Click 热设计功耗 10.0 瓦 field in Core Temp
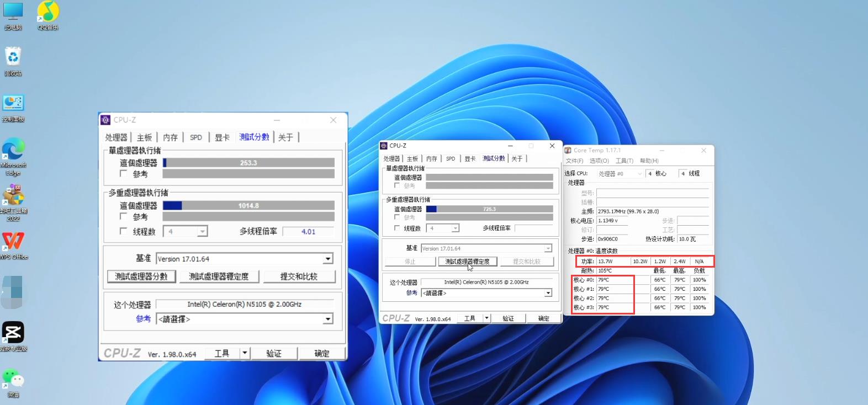The image size is (868, 405). click(693, 239)
